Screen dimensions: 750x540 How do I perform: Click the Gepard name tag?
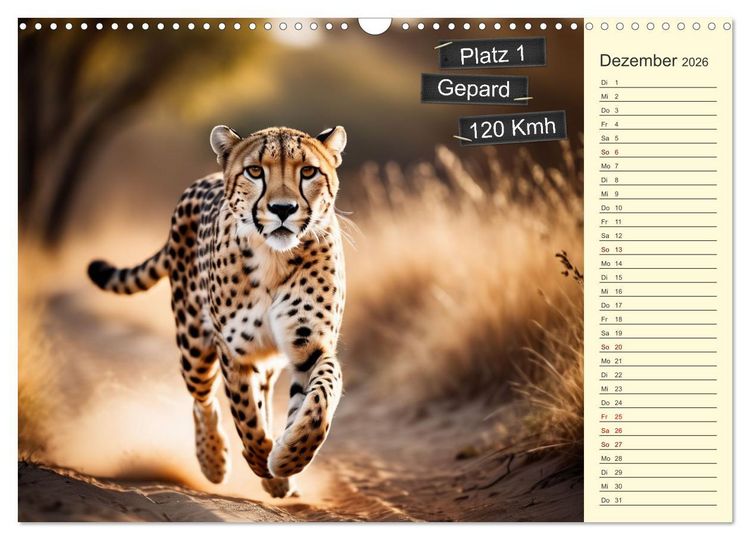474,89
